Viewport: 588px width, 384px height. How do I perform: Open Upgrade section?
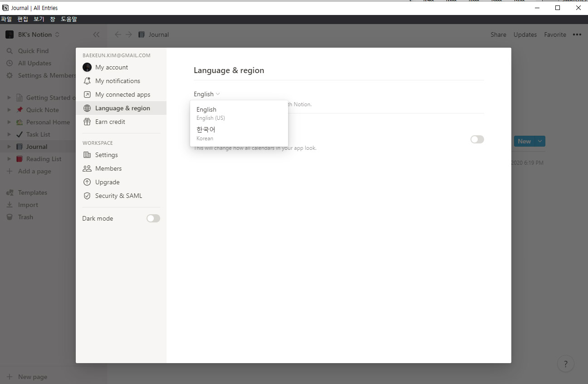pyautogui.click(x=121, y=182)
